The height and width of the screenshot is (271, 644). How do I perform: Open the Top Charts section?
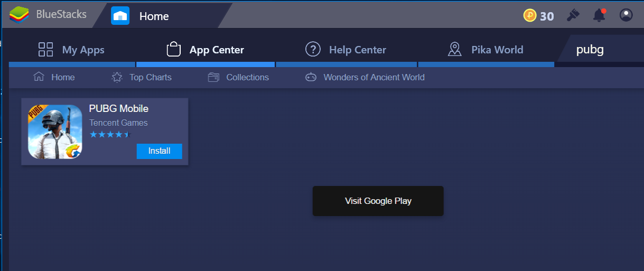pos(142,77)
